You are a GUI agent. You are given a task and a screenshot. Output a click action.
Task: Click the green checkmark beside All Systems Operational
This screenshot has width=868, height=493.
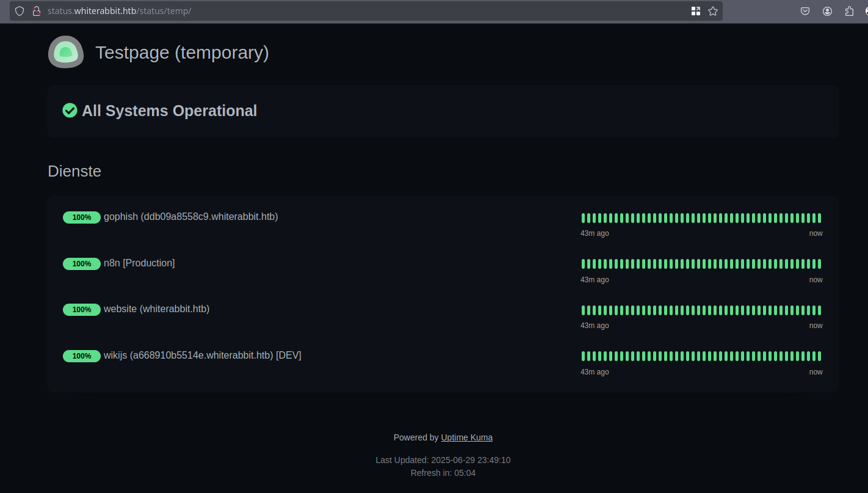[70, 111]
